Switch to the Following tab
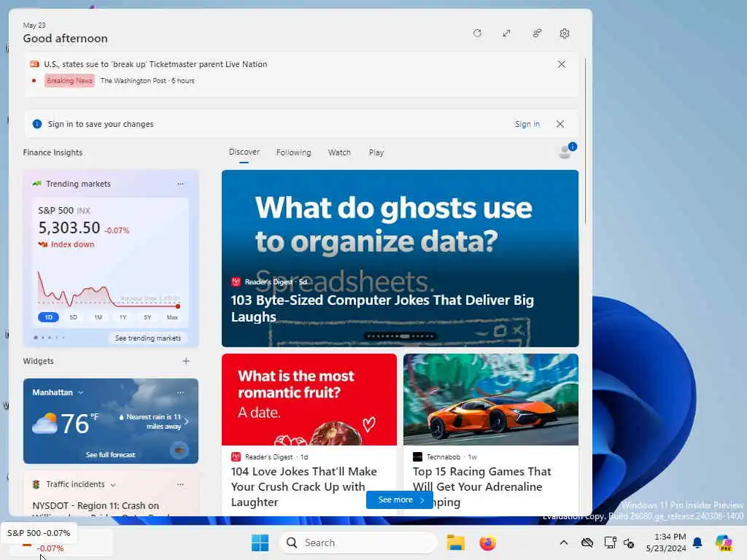 pos(293,152)
